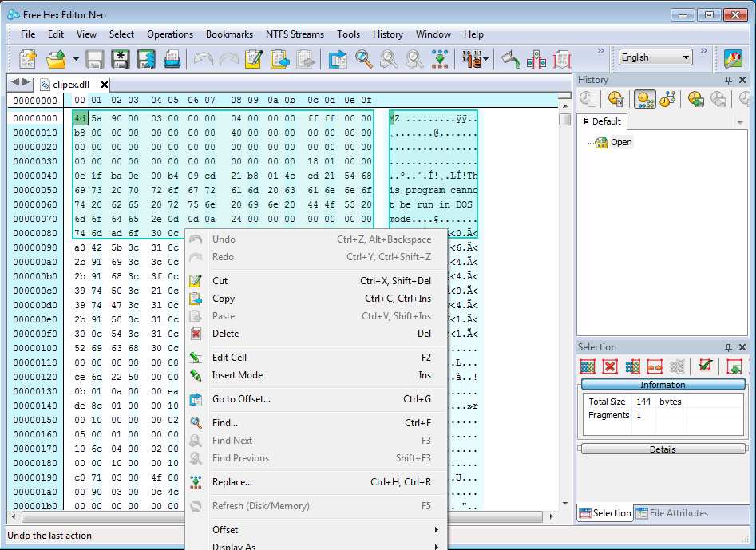Pin the Selection panel
756x550 pixels.
pos(728,347)
